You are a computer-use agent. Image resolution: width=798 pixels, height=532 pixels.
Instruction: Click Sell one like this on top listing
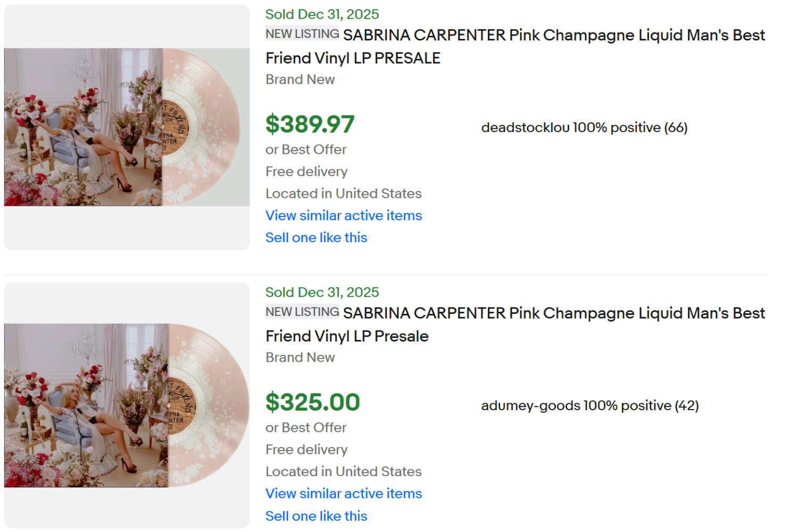[x=316, y=237]
